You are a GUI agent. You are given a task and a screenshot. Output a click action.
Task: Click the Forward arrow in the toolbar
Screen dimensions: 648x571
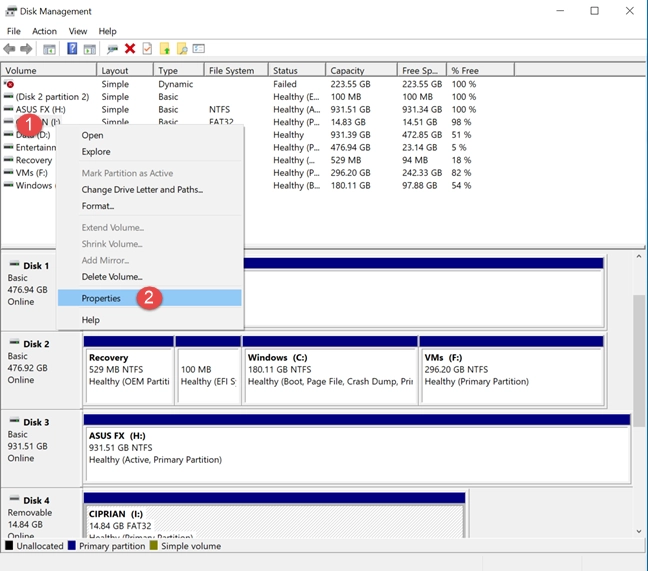pyautogui.click(x=26, y=49)
